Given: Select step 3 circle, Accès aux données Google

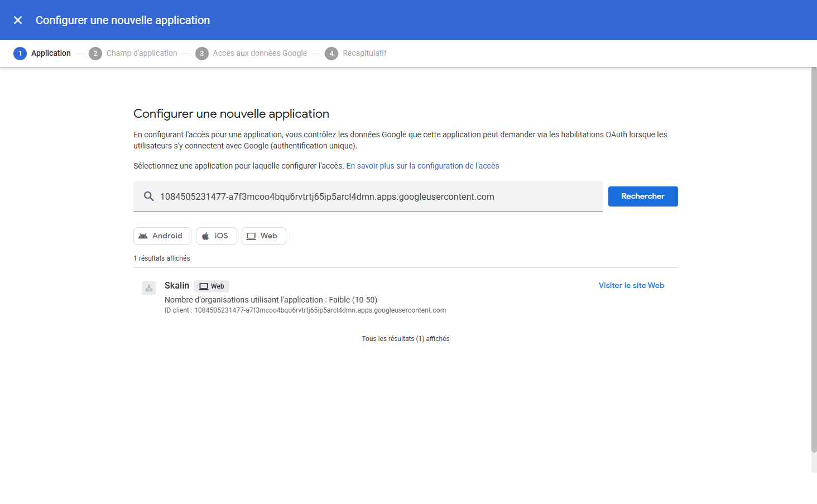Looking at the screenshot, I should (x=201, y=54).
